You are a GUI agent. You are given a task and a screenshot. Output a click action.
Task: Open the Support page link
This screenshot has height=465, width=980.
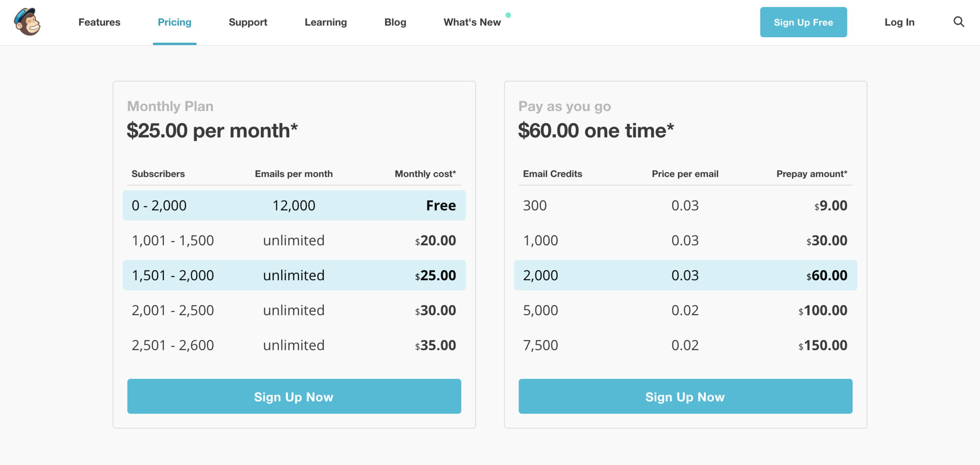click(x=248, y=22)
